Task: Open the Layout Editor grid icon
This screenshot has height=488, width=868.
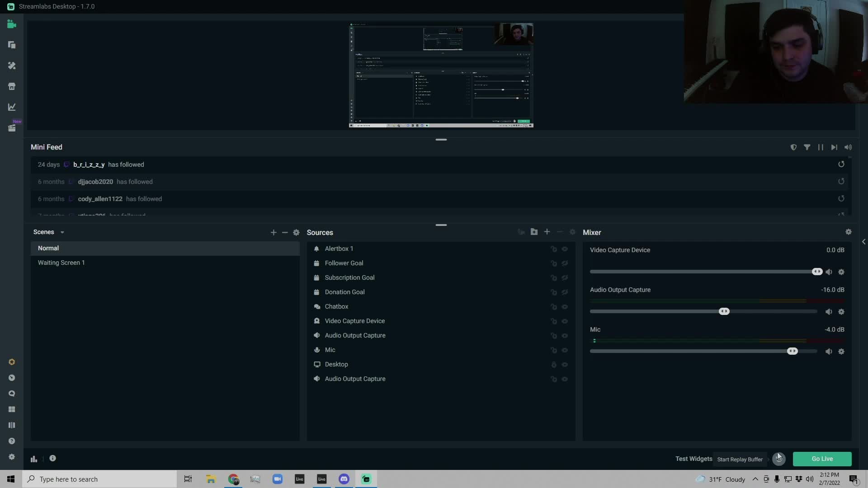Action: tap(12, 409)
